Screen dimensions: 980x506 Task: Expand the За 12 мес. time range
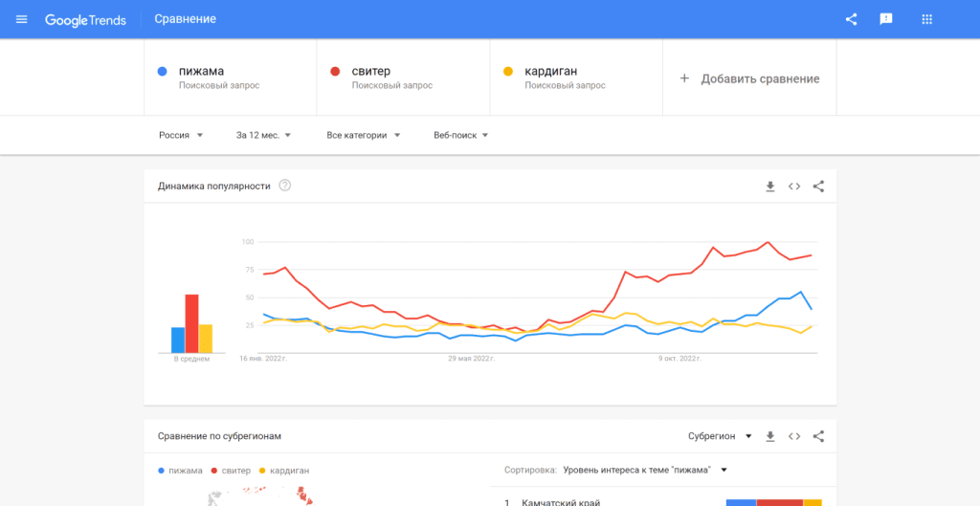(263, 135)
